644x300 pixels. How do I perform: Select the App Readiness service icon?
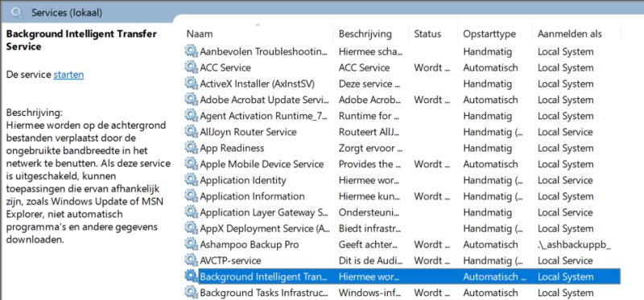191,148
